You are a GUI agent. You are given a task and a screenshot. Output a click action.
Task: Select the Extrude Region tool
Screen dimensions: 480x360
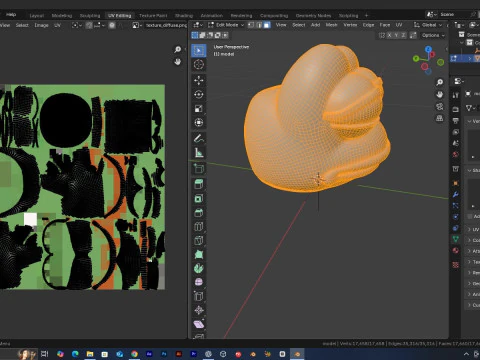pyautogui.click(x=199, y=184)
